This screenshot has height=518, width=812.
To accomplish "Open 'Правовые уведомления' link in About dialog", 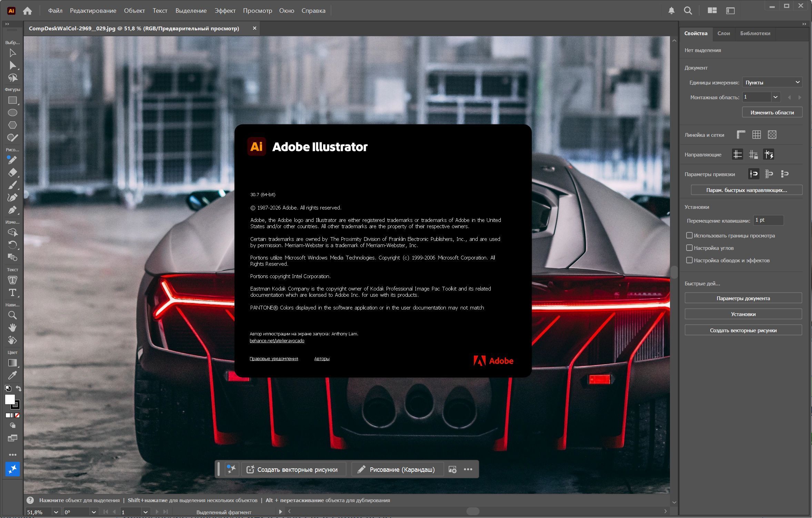I will tap(274, 358).
